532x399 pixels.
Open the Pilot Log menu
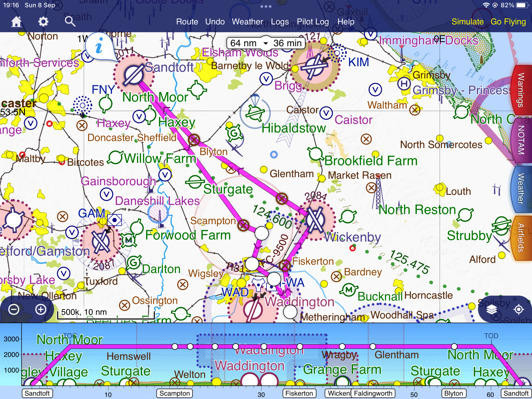point(313,22)
